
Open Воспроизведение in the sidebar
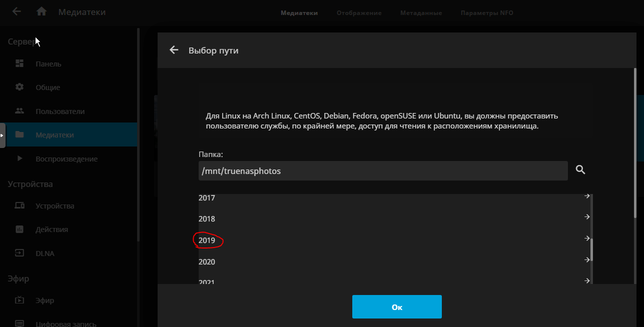[x=66, y=158]
